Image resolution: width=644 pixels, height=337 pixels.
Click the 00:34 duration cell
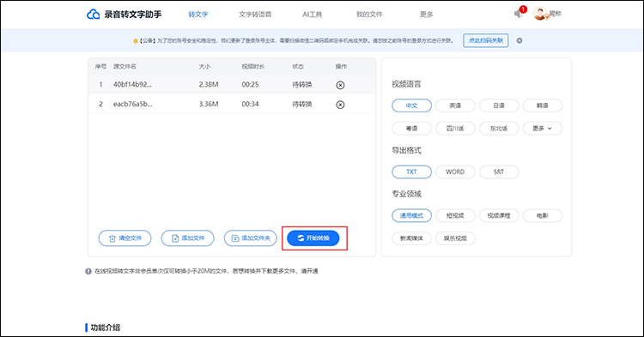click(x=250, y=104)
